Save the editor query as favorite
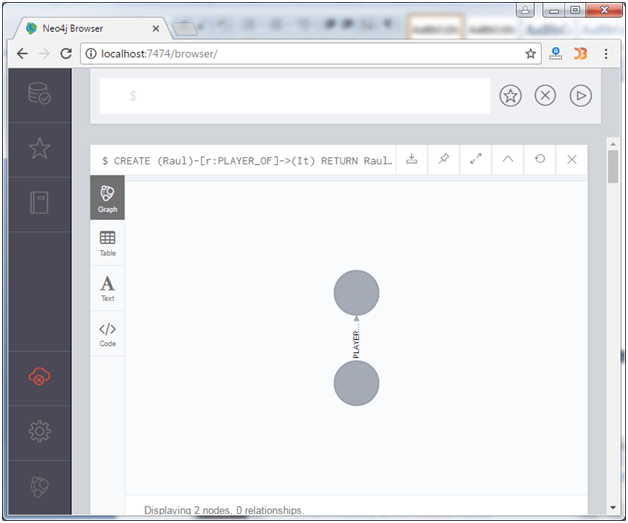The width and height of the screenshot is (628, 523). coord(510,96)
